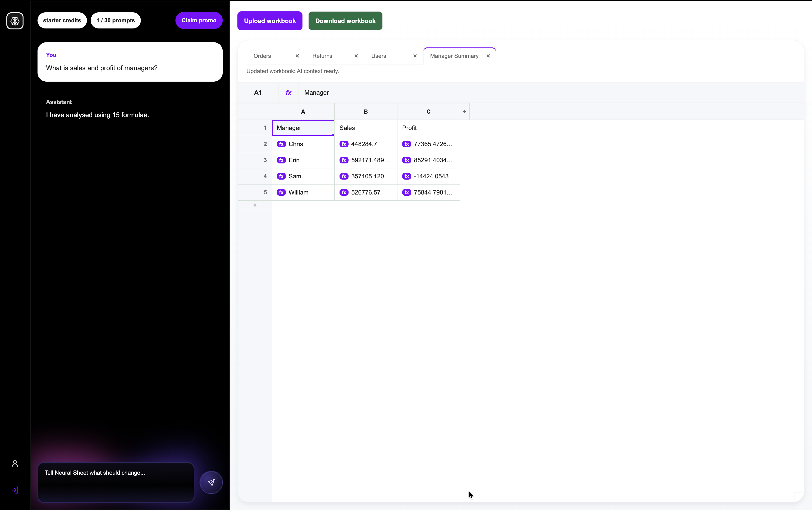Click the fx badge next to Chris
Viewport: 812px width, 510px height.
click(281, 144)
